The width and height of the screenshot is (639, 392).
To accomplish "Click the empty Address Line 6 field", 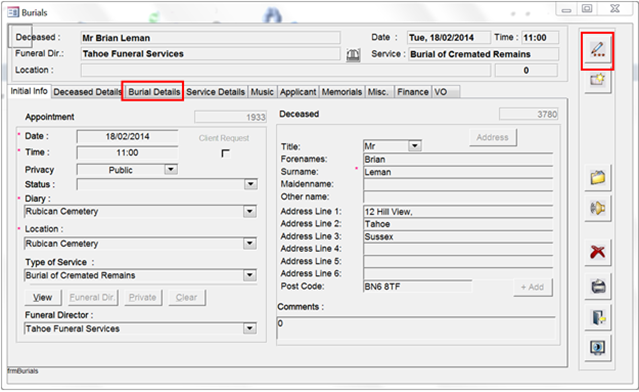I will [x=458, y=273].
